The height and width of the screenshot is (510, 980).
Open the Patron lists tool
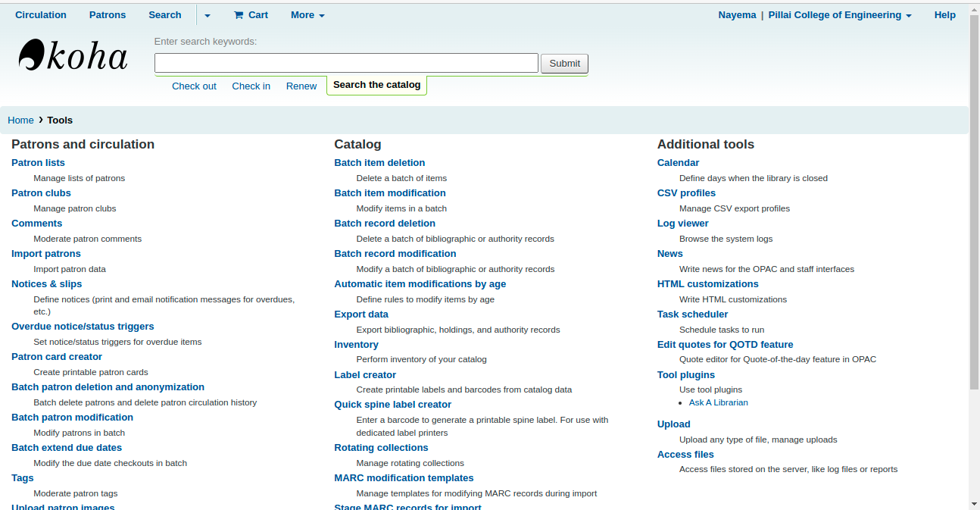coord(38,163)
